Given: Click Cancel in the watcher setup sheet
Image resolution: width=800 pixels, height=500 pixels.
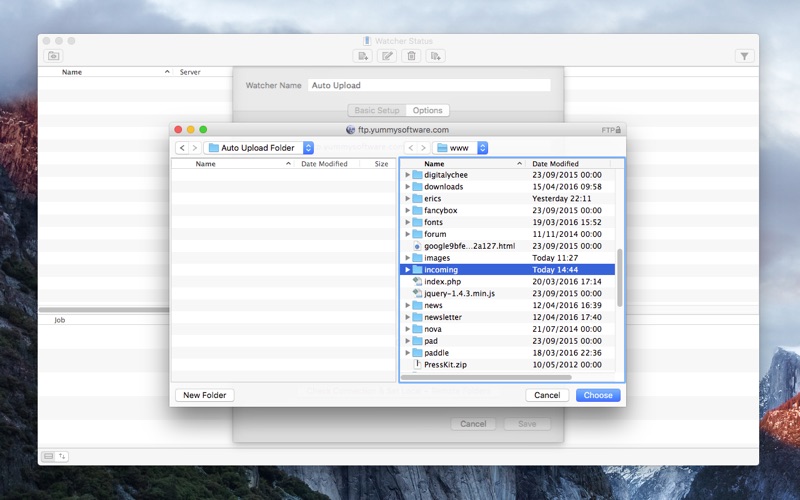Looking at the screenshot, I should pyautogui.click(x=473, y=424).
